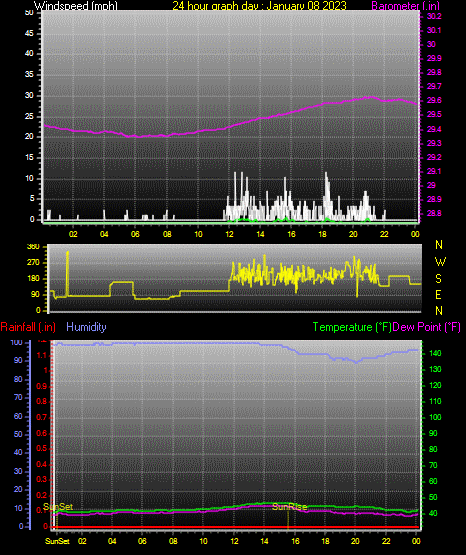Select 0.4 on the rainfall axis

[41, 464]
